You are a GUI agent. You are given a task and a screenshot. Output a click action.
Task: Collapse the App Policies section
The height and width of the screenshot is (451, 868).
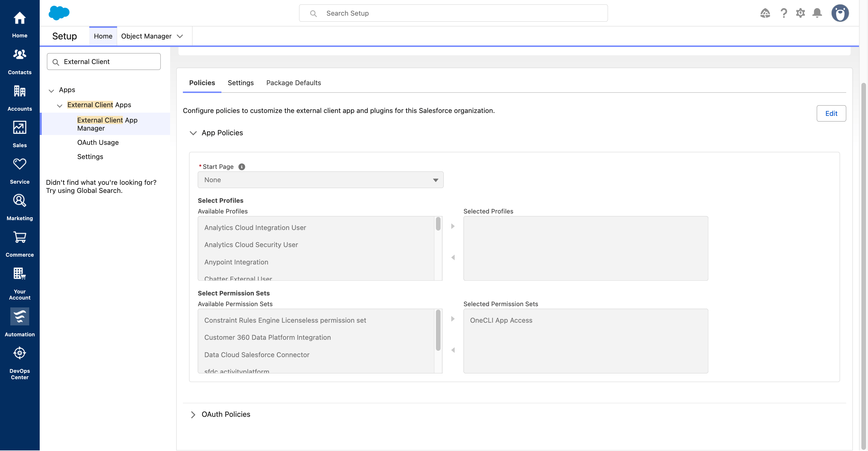point(193,133)
